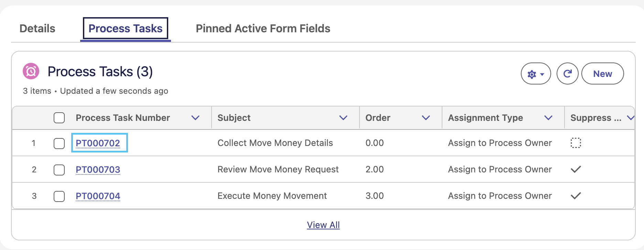644x250 pixels.
Task: Click the pink Process Tasks clock icon
Action: pos(31,71)
